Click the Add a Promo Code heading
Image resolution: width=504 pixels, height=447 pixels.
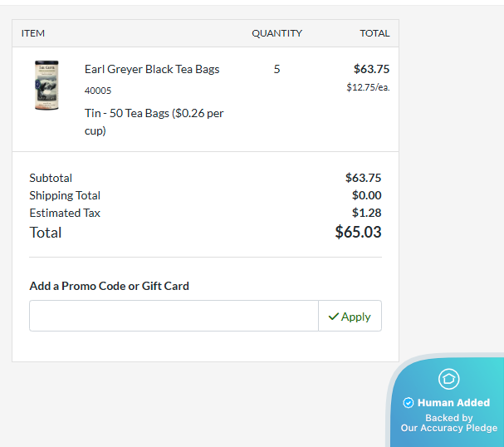click(109, 286)
